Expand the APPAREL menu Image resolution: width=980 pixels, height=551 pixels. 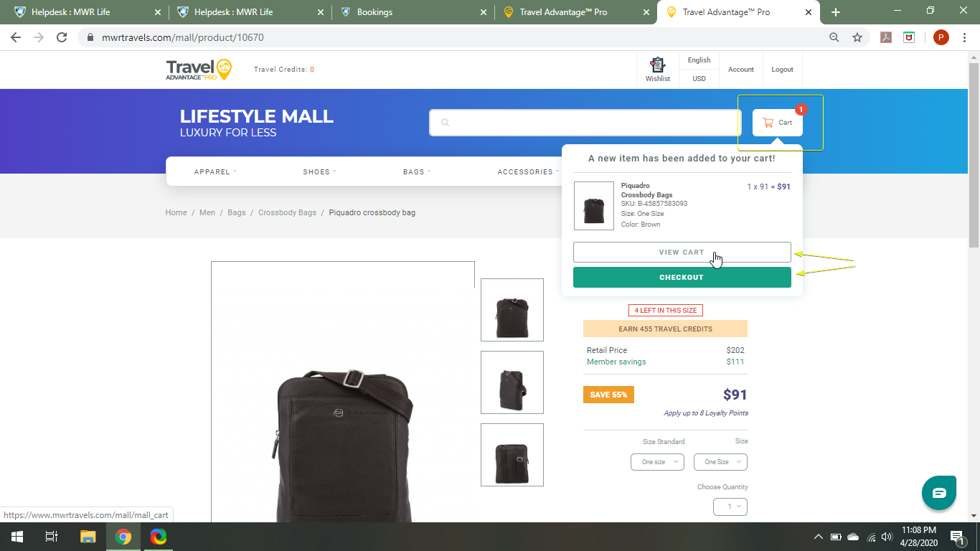215,171
